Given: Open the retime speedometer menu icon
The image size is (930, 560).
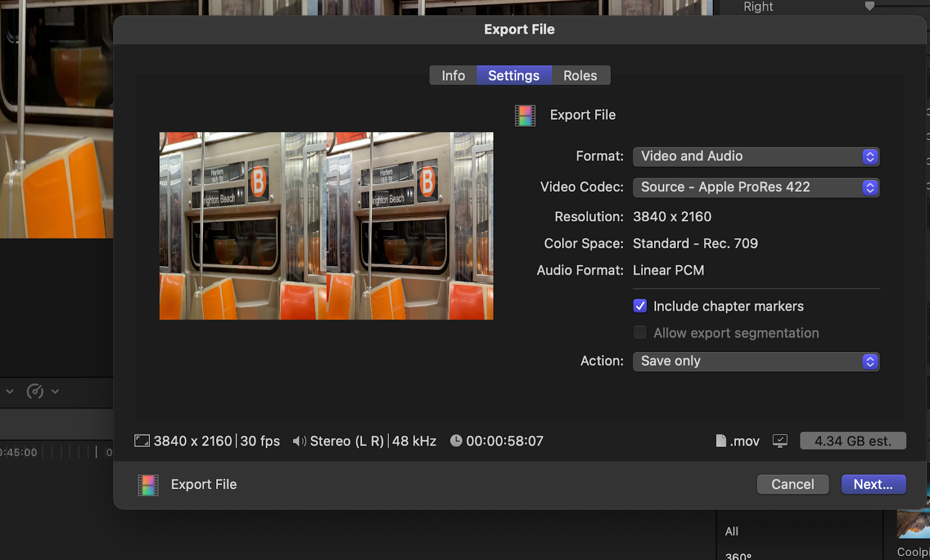Looking at the screenshot, I should [x=35, y=392].
